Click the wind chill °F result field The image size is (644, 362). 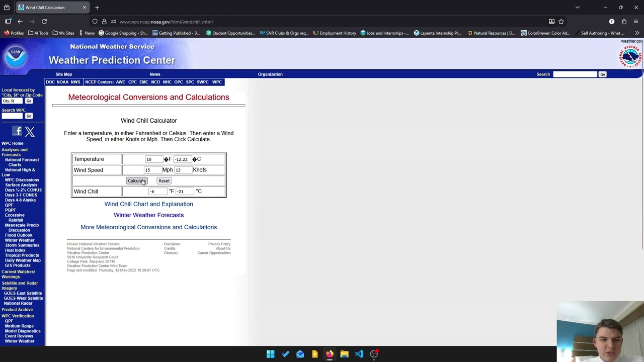tap(158, 192)
